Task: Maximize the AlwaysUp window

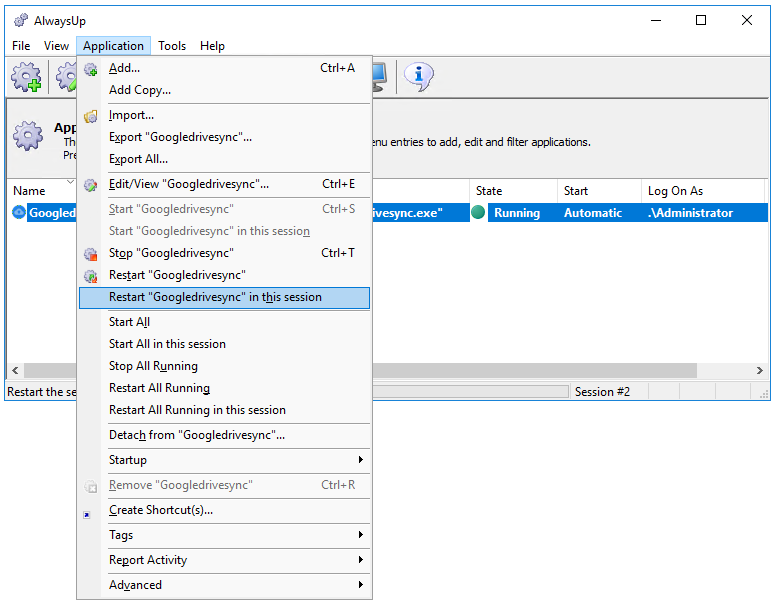Action: 701,20
